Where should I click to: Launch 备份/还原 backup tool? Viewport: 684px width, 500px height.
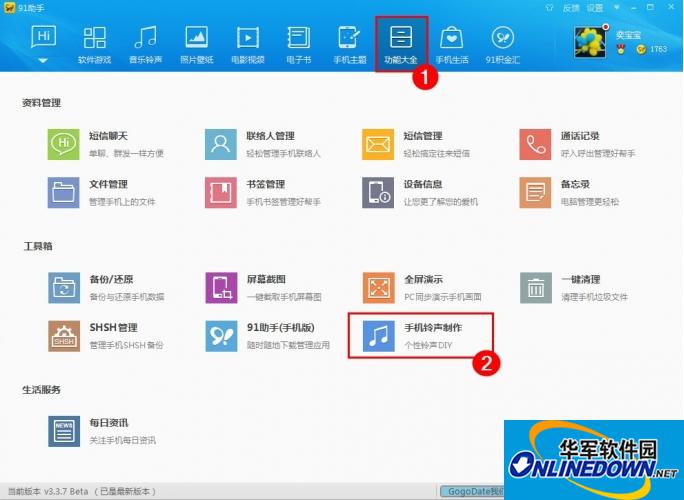63,288
